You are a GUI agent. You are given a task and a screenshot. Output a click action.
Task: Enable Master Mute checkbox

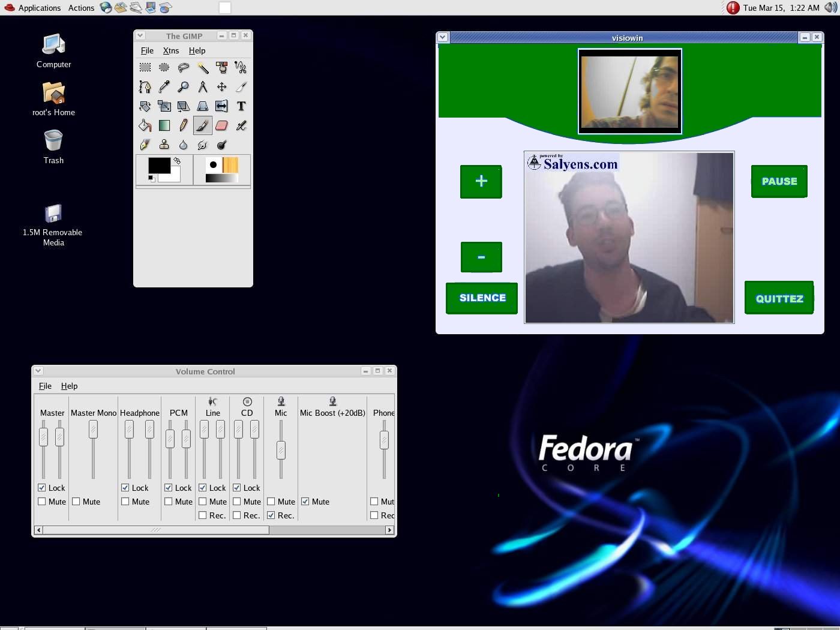tap(42, 502)
